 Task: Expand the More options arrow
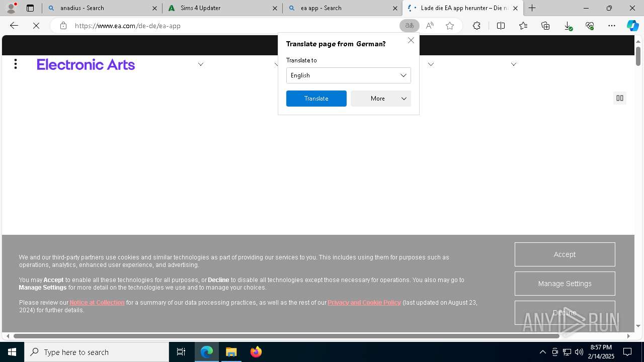[404, 99]
